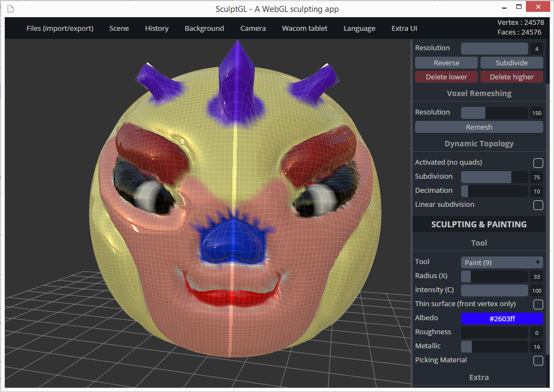Click the Decimation value field 10
554x392 pixels.
tap(537, 191)
